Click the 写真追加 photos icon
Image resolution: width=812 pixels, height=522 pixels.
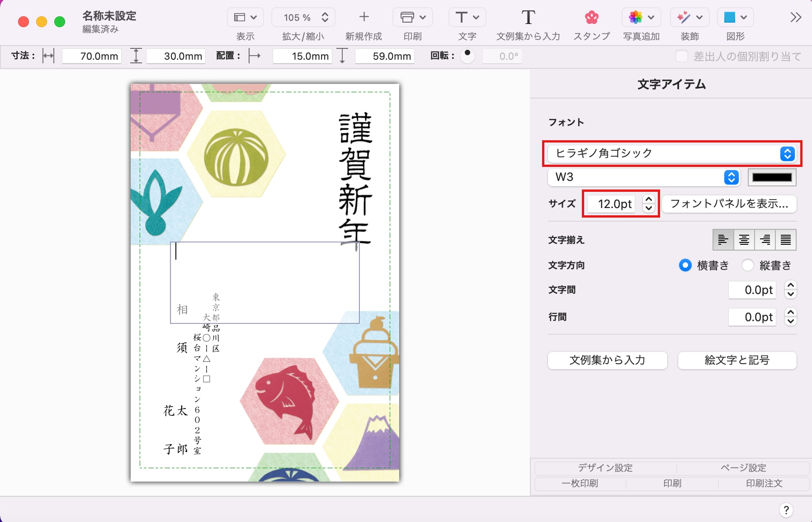click(x=635, y=18)
